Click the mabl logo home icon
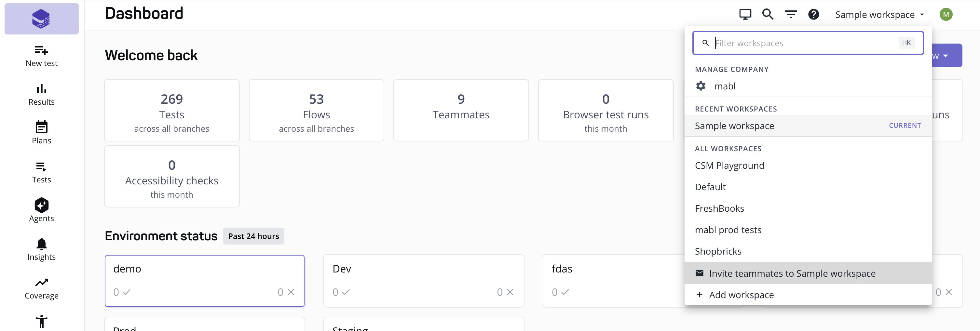 tap(41, 19)
